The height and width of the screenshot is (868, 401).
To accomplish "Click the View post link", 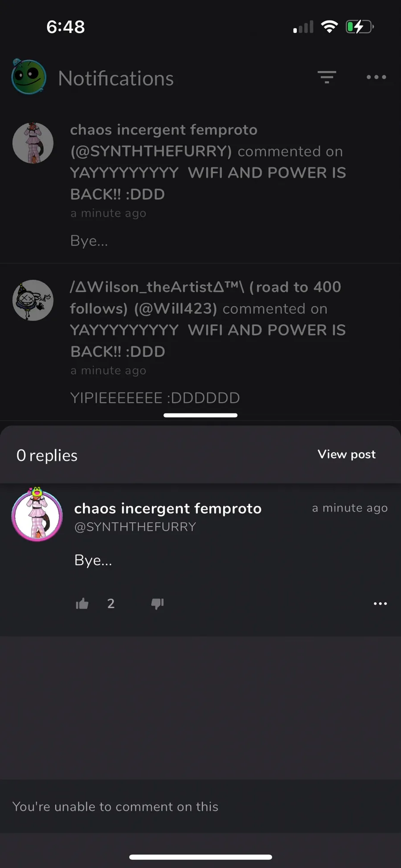I will 347,454.
